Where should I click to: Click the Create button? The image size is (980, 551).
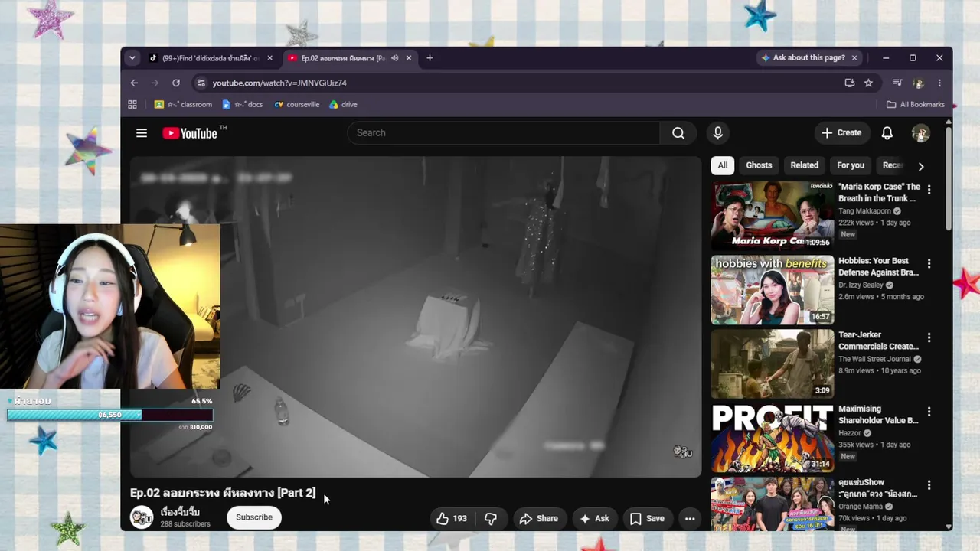pos(841,133)
